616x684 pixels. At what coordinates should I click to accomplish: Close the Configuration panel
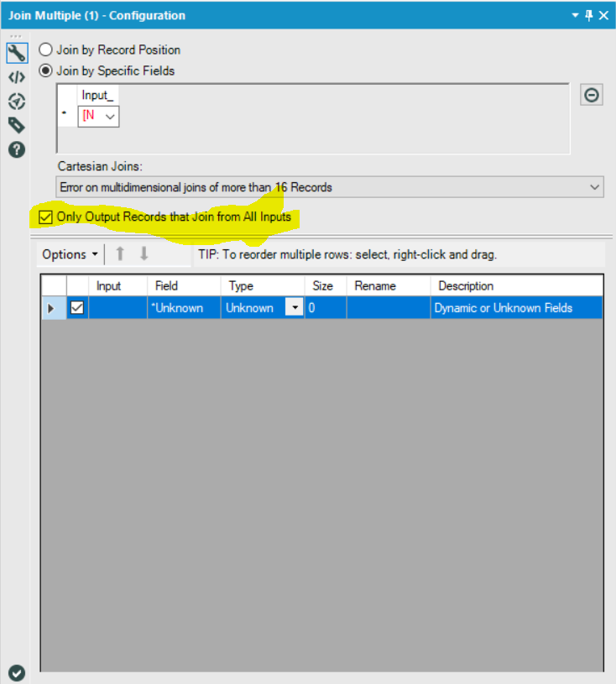coord(603,15)
